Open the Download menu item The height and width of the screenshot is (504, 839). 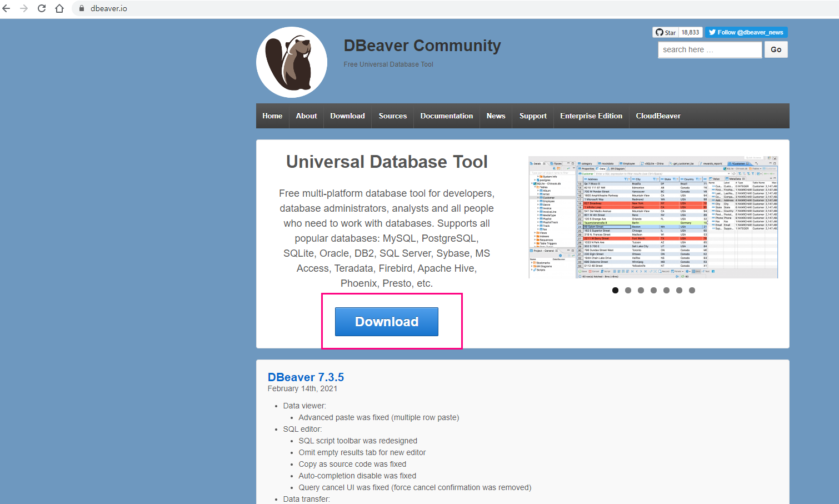click(347, 116)
